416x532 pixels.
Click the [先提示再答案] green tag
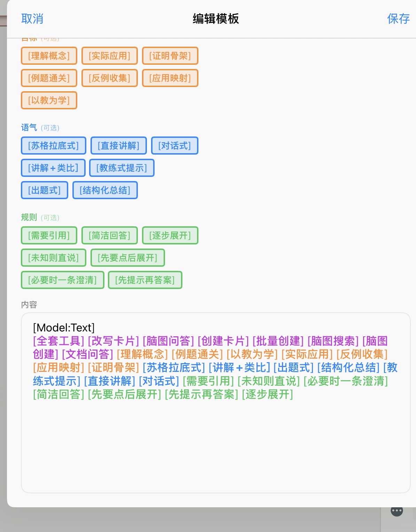click(x=145, y=280)
